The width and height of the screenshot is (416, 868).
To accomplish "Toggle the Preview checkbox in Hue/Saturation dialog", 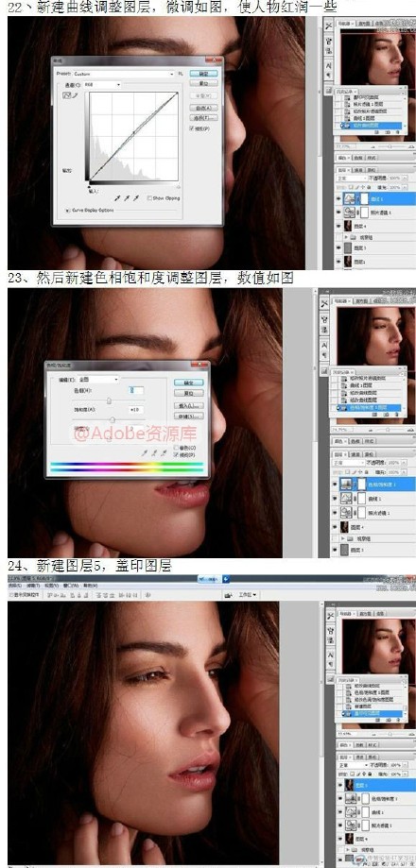I will coord(176,455).
